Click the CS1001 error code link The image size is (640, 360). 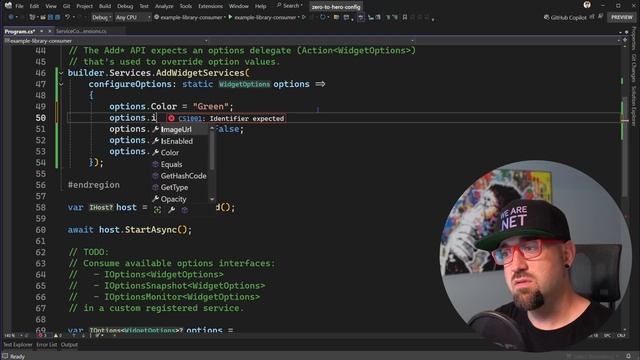190,118
